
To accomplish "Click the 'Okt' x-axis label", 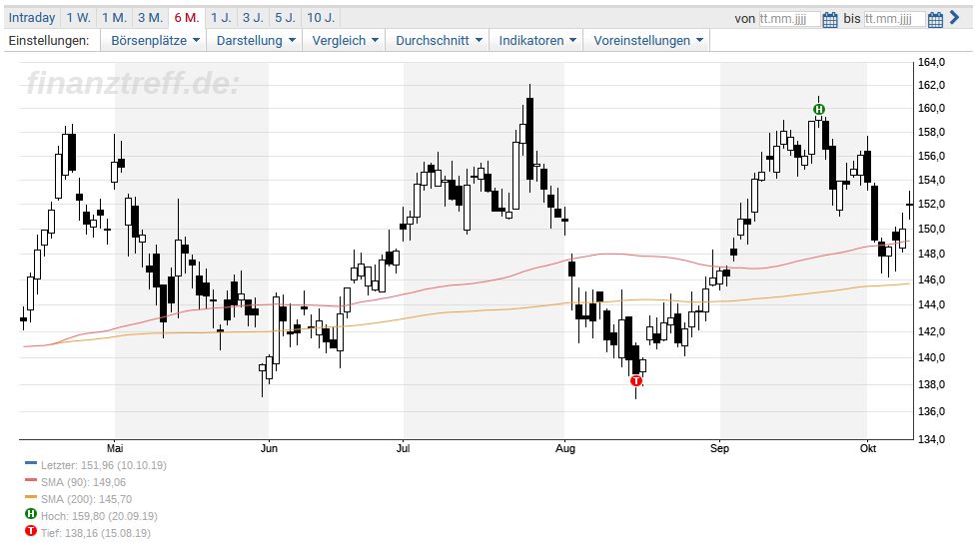I will pos(867,448).
